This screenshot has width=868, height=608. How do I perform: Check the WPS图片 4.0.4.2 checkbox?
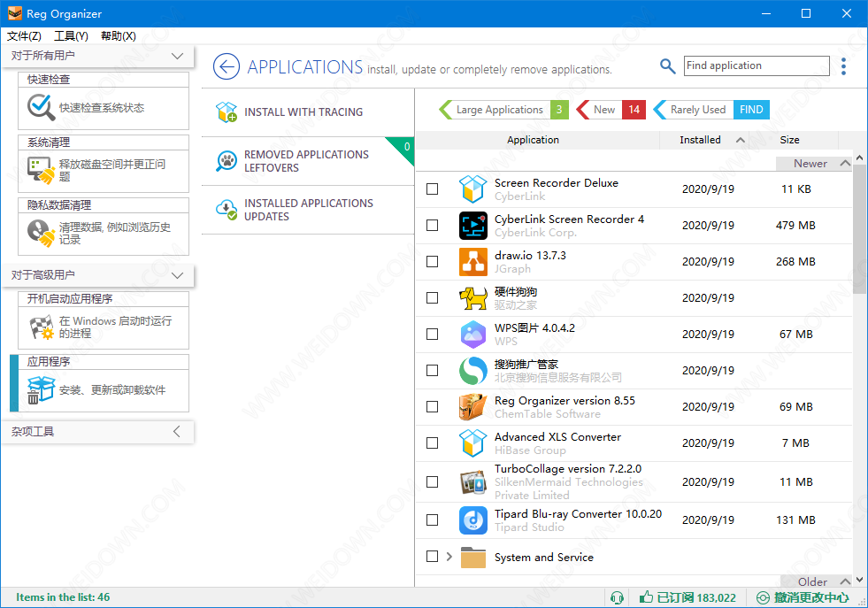coord(433,335)
